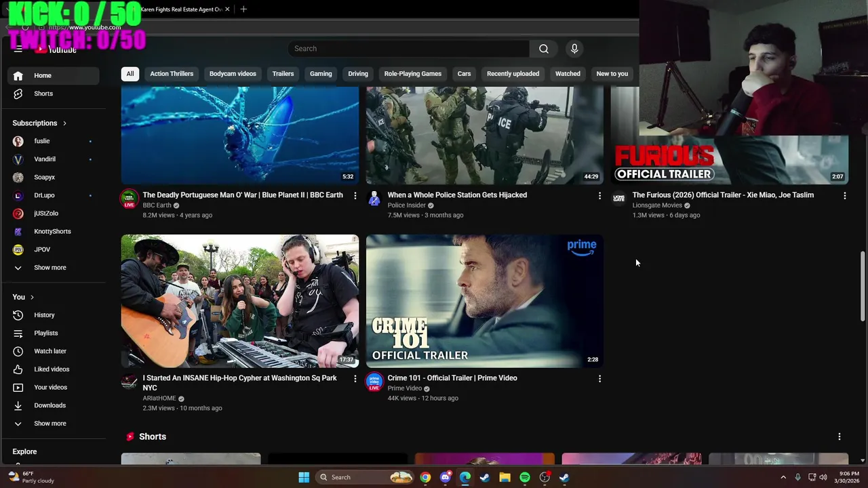Viewport: 868px width, 488px height.
Task: Click the Windows taskbar search box
Action: click(365, 477)
